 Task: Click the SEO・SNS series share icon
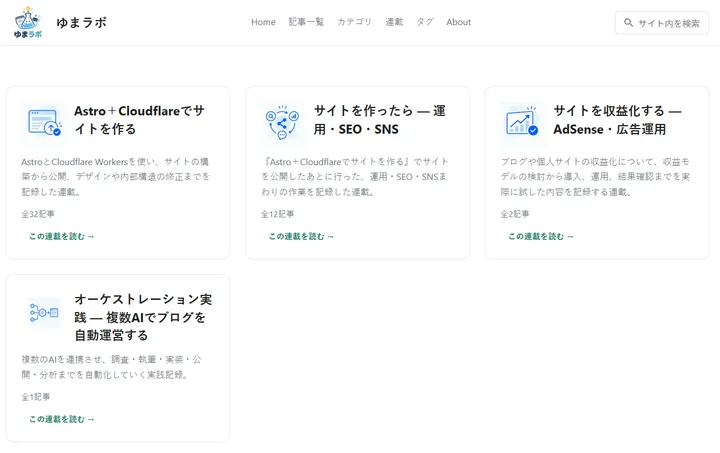(x=282, y=122)
